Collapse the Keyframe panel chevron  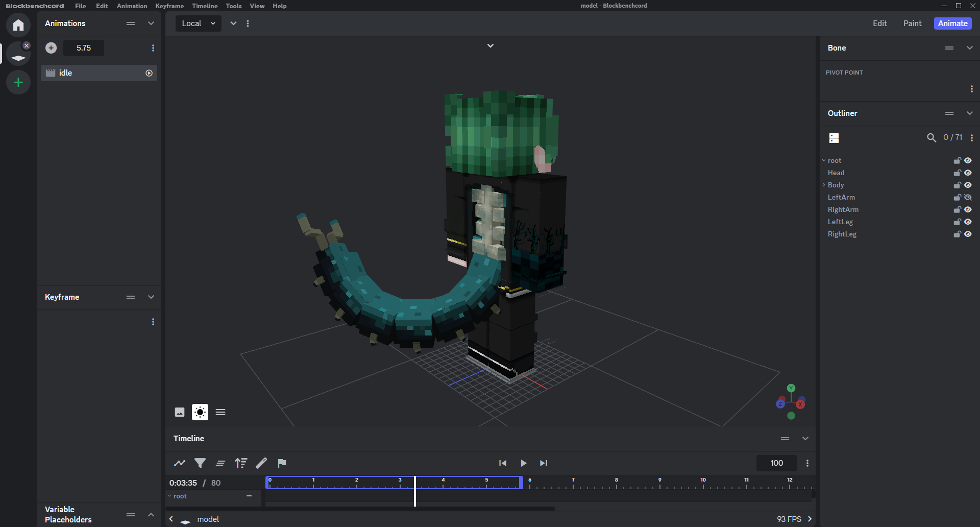click(151, 297)
